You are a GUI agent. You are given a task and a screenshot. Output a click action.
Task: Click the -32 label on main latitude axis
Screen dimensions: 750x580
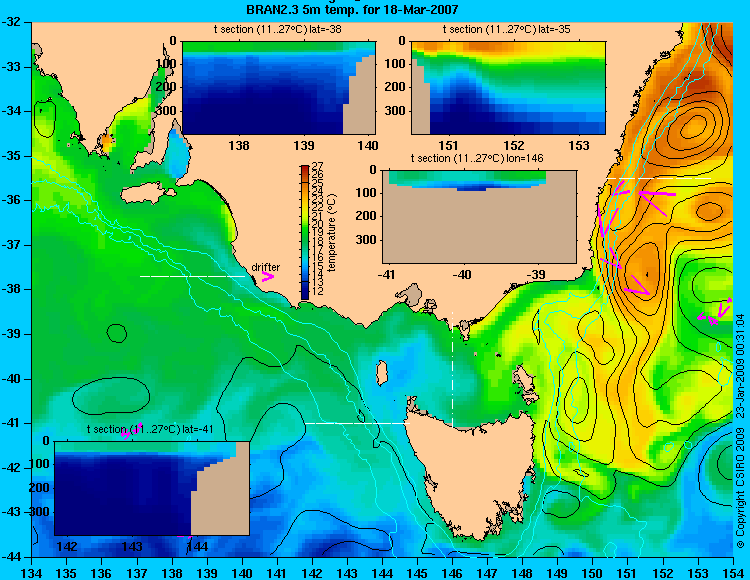coord(11,22)
